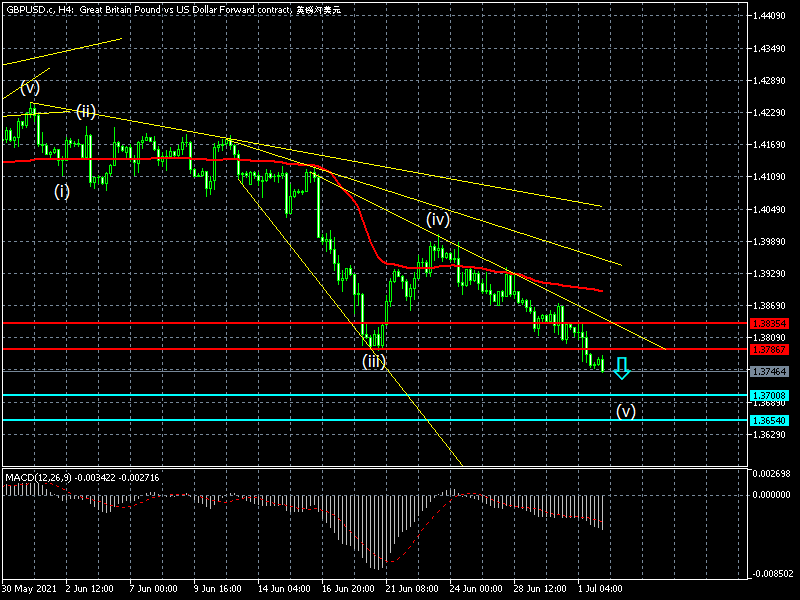Image resolution: width=800 pixels, height=600 pixels.
Task: Select wave label (iv) above the rebound peak
Action: coord(438,219)
